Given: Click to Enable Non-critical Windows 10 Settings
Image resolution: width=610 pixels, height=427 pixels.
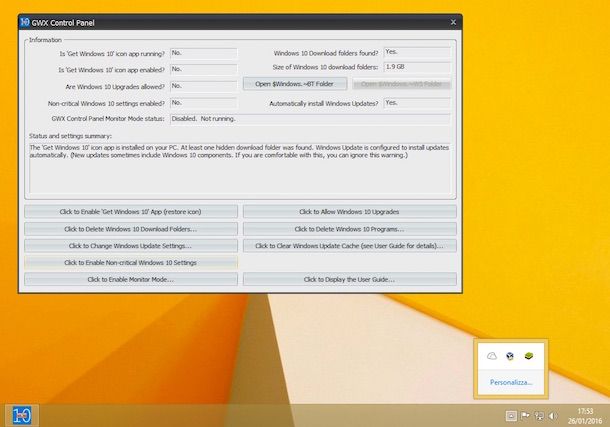Looking at the screenshot, I should 131,262.
